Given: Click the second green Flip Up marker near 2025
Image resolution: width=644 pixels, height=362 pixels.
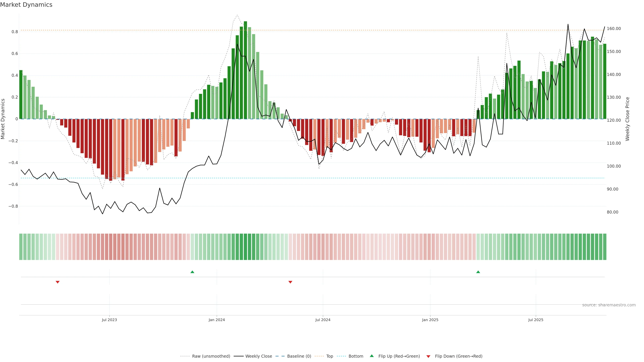Looking at the screenshot, I should pyautogui.click(x=478, y=272).
